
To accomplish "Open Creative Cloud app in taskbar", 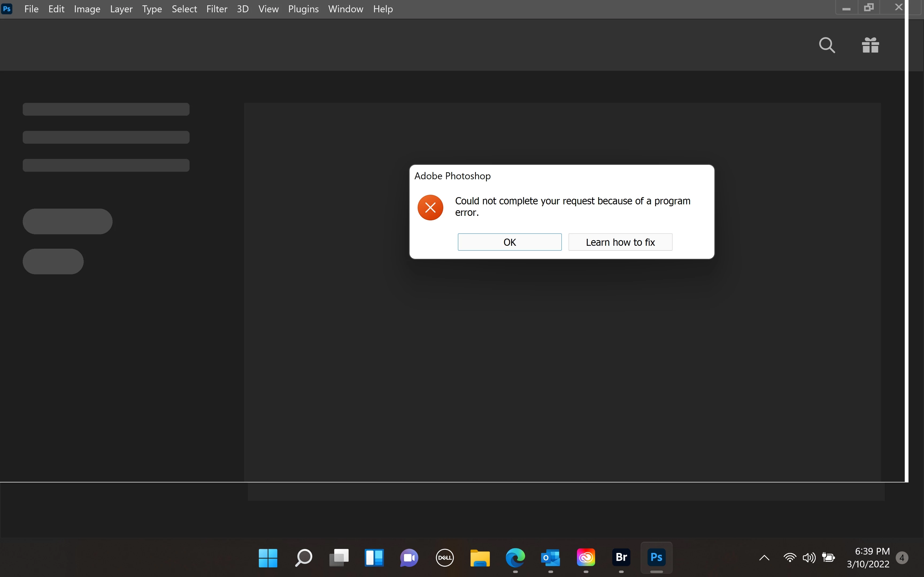I will (586, 557).
